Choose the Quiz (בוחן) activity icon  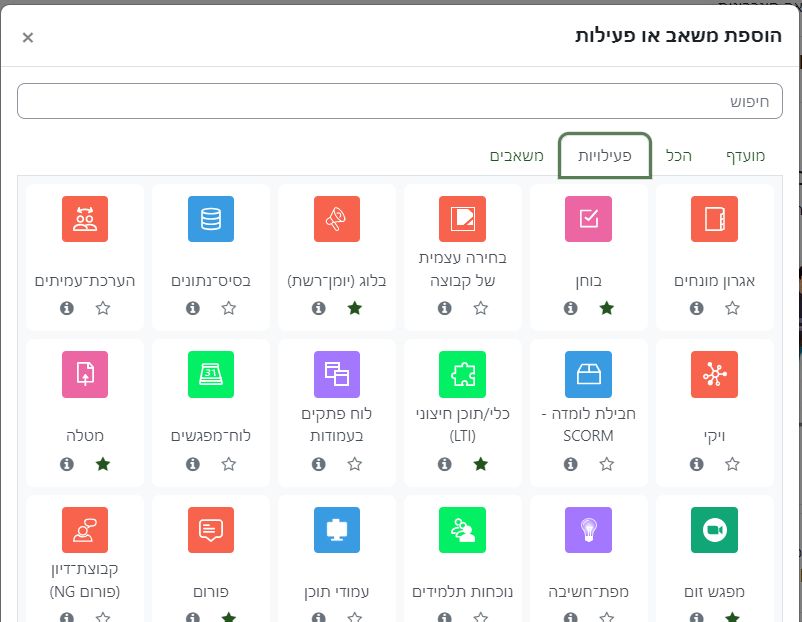588,219
